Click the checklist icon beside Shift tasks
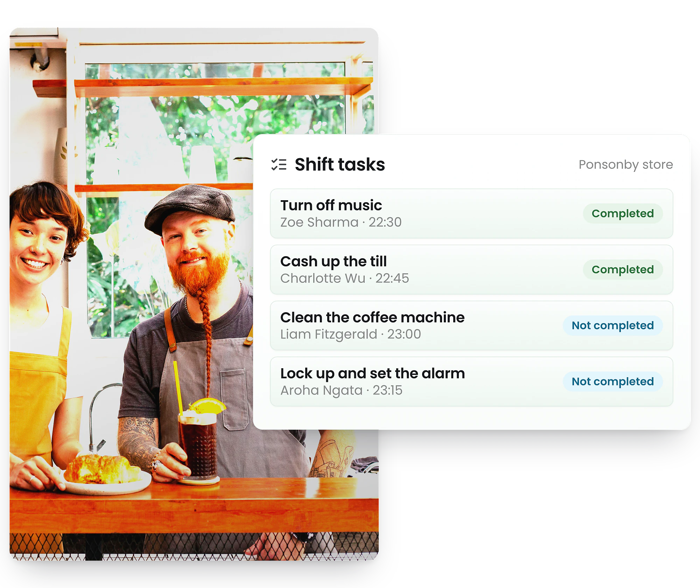Image resolution: width=700 pixels, height=588 pixels. click(x=279, y=164)
